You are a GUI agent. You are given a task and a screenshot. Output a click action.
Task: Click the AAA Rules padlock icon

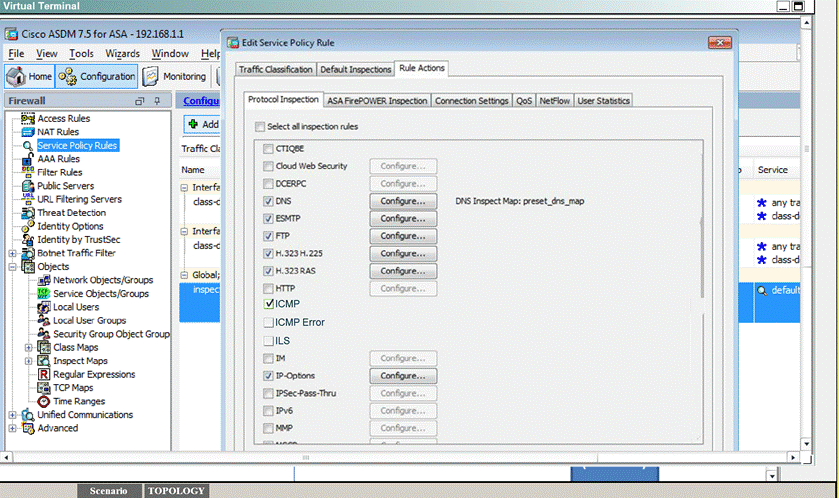click(28, 159)
